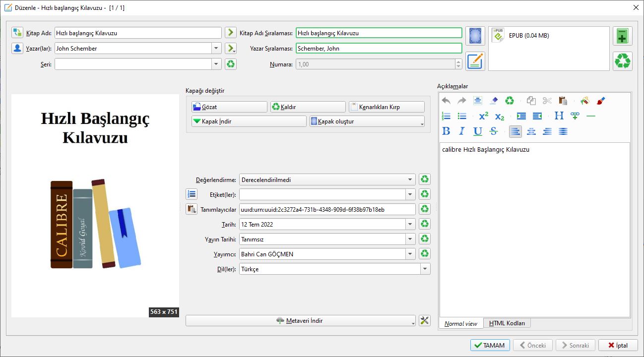Increase indentation in comments

[x=521, y=116]
